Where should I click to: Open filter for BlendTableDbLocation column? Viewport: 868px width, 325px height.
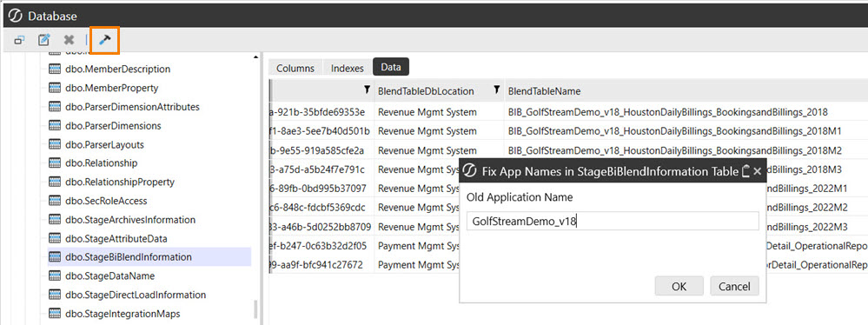496,90
